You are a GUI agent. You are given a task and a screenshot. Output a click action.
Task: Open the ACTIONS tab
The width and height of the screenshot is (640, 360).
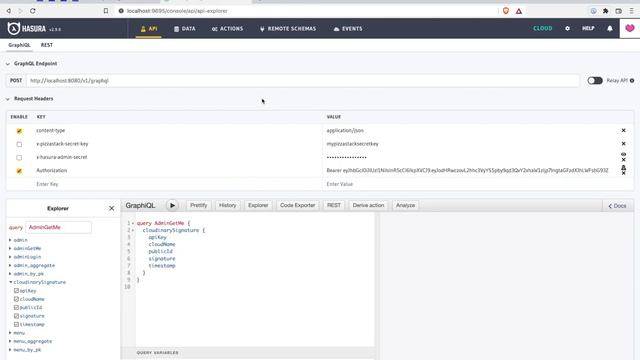pyautogui.click(x=227, y=29)
